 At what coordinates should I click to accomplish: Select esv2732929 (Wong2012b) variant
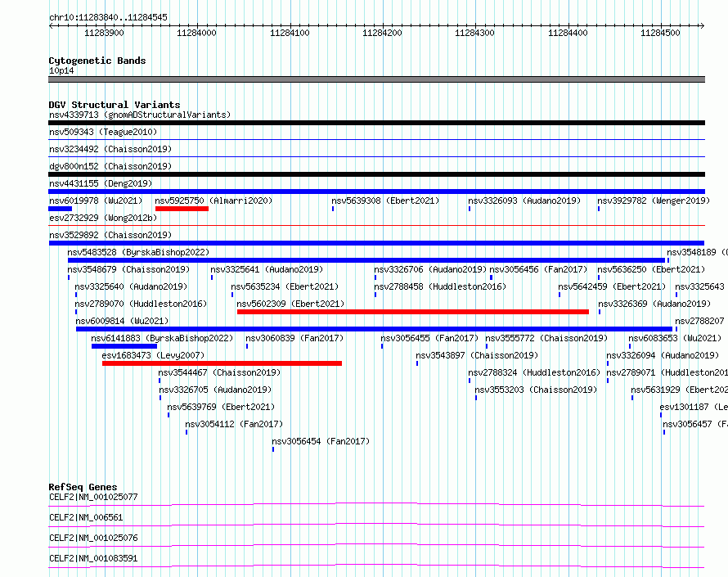(x=103, y=218)
